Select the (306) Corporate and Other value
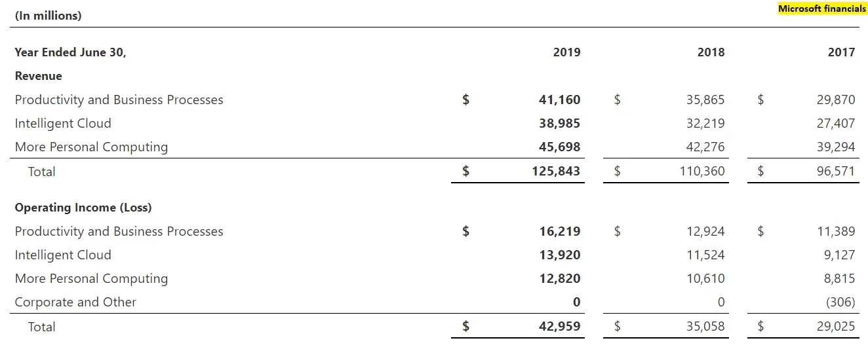 tap(840, 302)
